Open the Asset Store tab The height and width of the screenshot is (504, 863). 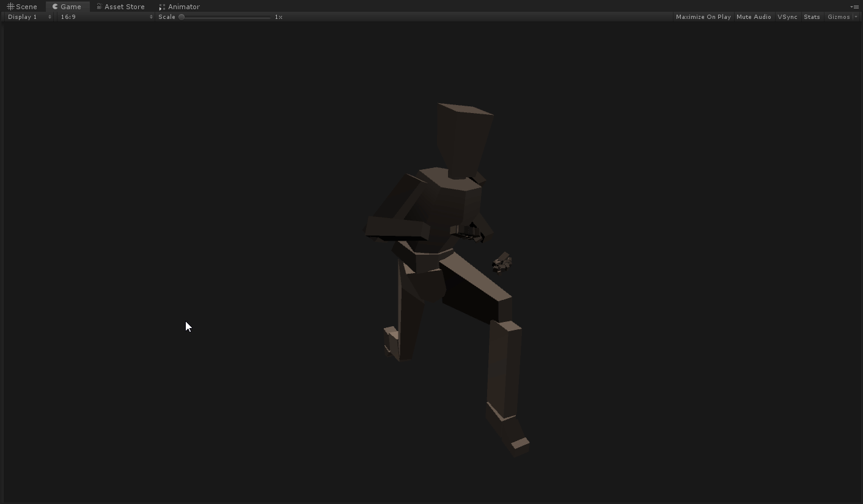click(120, 7)
